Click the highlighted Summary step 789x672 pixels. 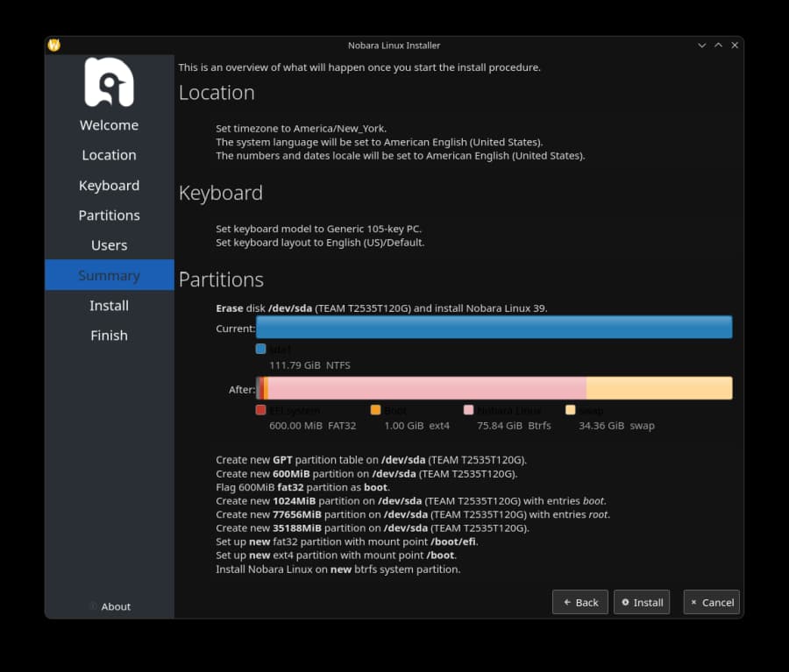[110, 275]
